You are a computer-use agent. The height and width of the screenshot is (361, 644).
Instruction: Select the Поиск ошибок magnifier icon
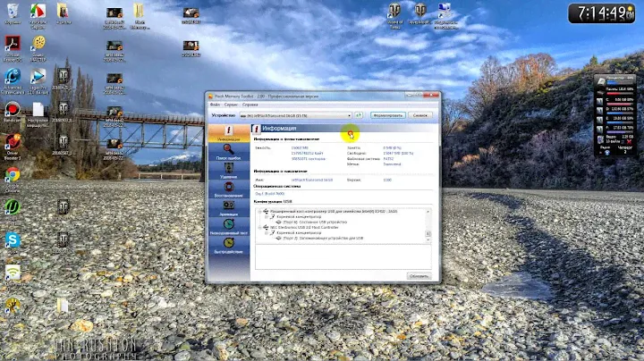(228, 152)
